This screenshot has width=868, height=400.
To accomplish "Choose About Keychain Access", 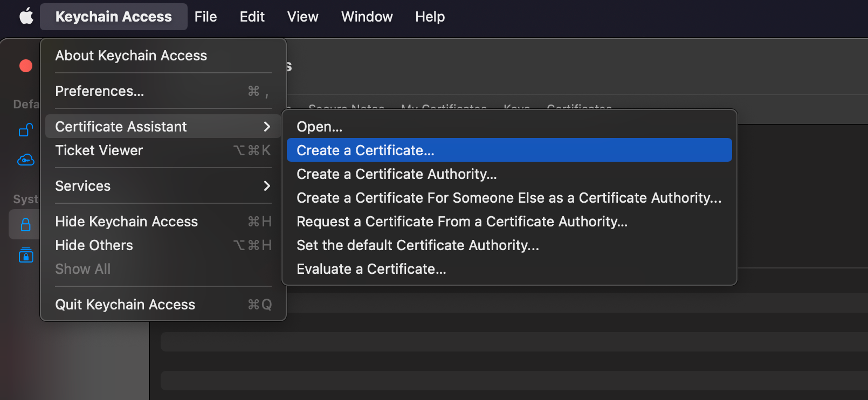I will [163, 56].
